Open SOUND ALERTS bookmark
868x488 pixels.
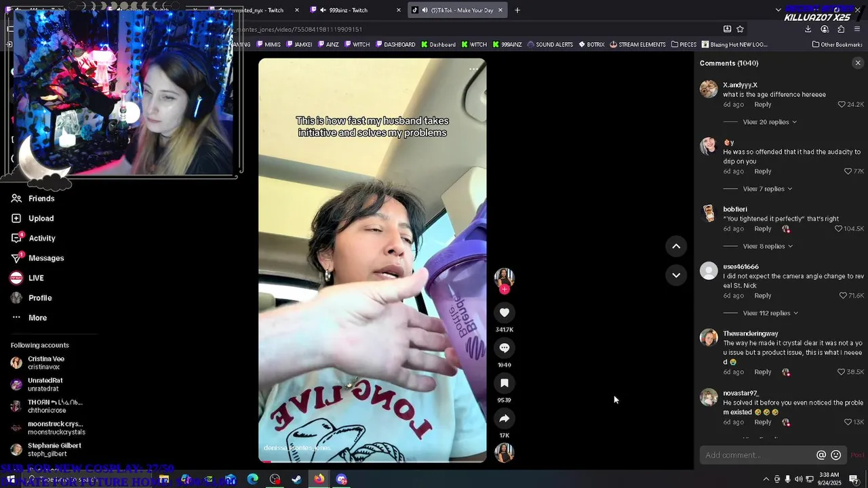(550, 45)
